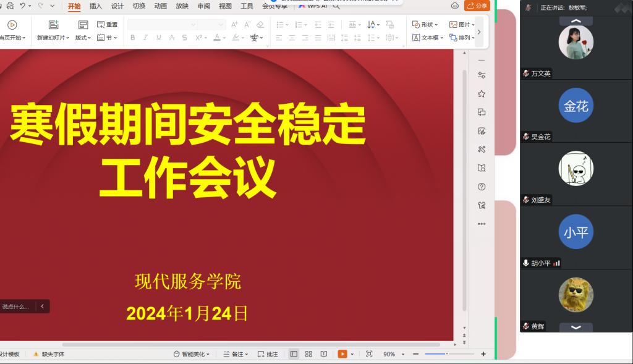Viewport: 633px width, 364px height.
Task: Switch to slide sorter grid view
Action: coord(308,354)
